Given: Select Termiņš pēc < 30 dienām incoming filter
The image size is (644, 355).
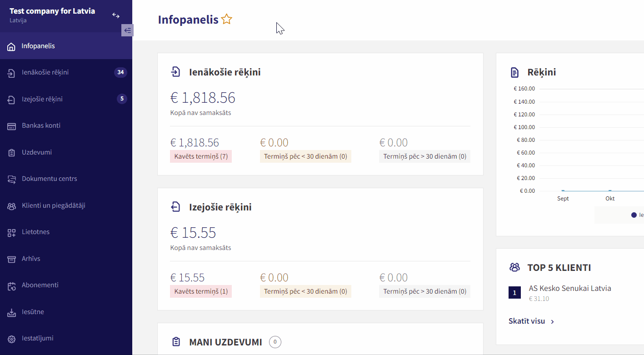Looking at the screenshot, I should (305, 156).
